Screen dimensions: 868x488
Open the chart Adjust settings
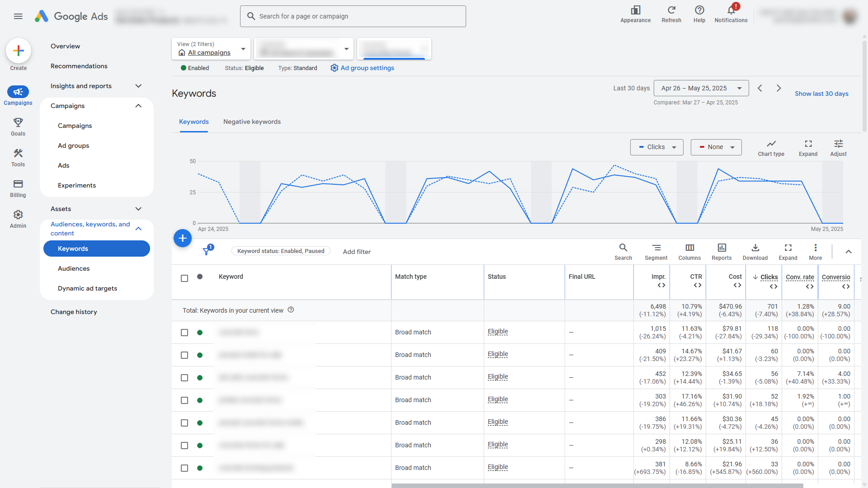(839, 148)
